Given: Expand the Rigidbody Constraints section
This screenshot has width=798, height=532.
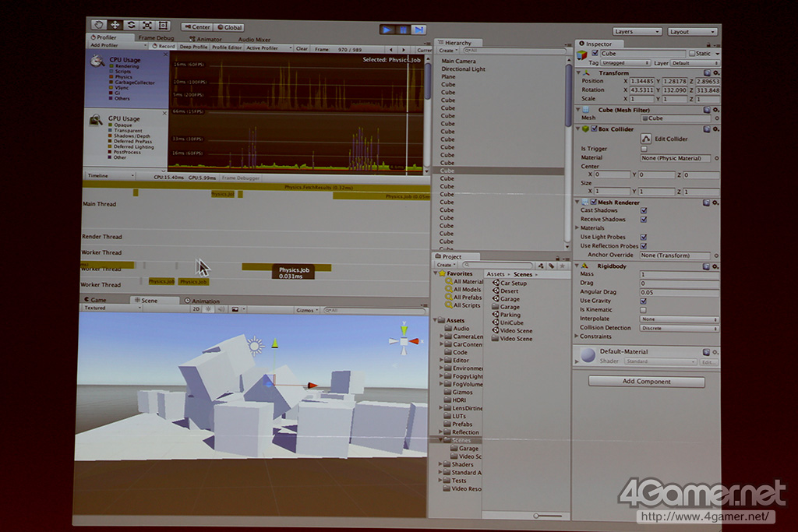Looking at the screenshot, I should point(577,336).
